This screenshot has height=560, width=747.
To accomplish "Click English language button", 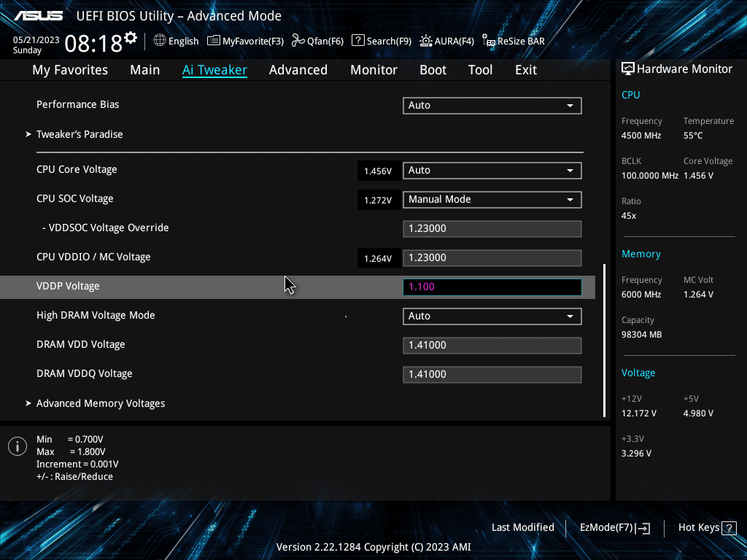I will 183,41.
